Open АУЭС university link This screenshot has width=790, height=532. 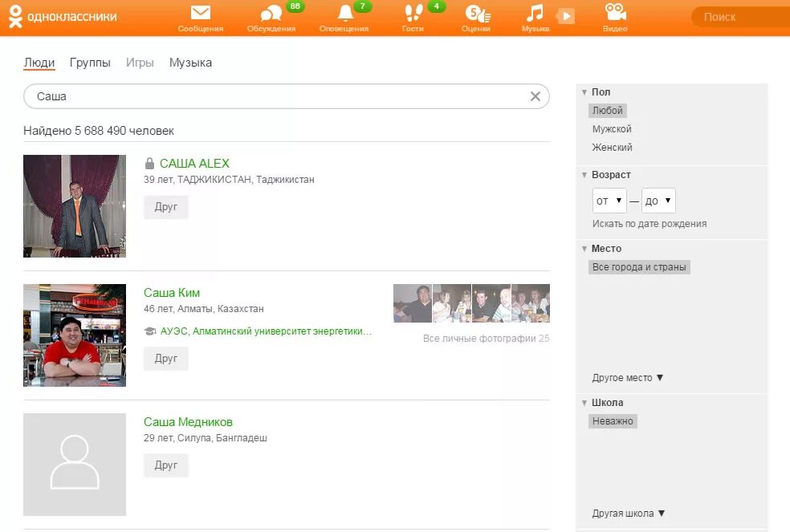[266, 331]
